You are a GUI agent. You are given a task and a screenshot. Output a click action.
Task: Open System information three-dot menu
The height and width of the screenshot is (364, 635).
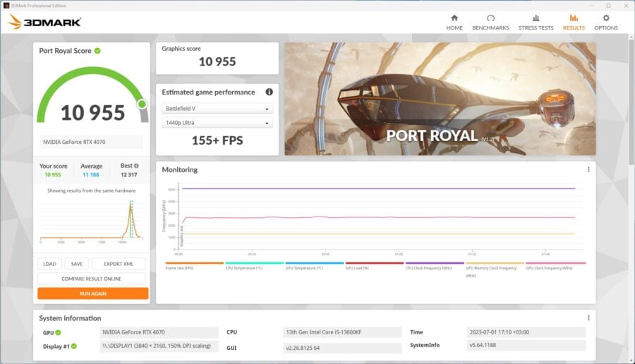tap(588, 318)
